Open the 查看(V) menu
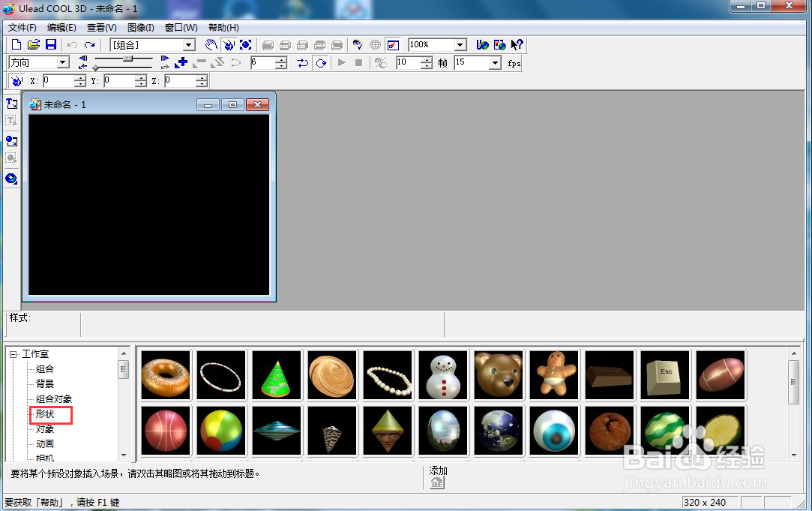 [x=101, y=28]
